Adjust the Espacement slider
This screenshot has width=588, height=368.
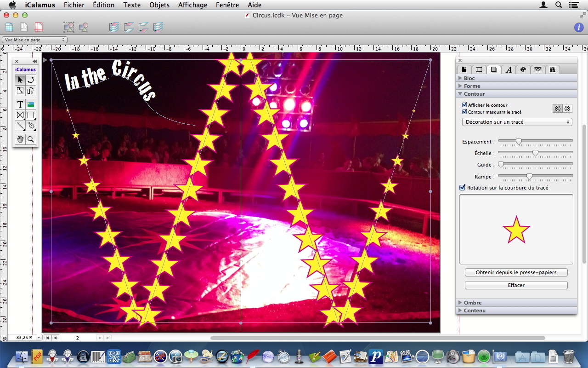519,142
